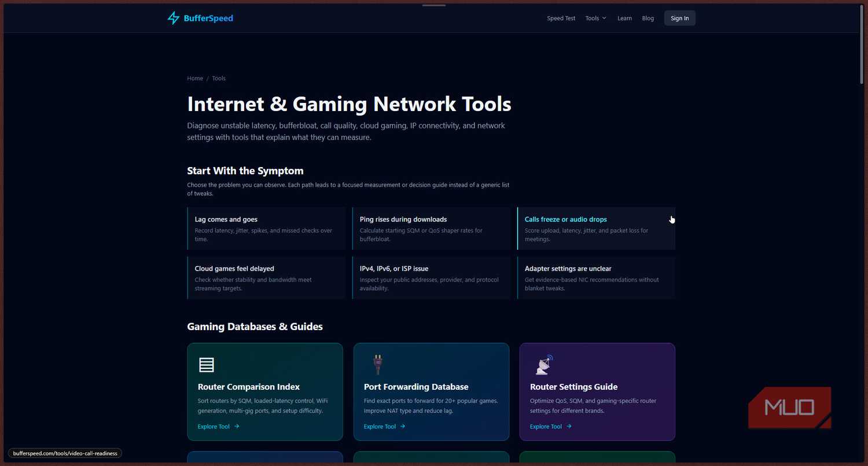Click the Router Comparison Index list icon
Viewport: 868px width, 466px height.
point(207,365)
